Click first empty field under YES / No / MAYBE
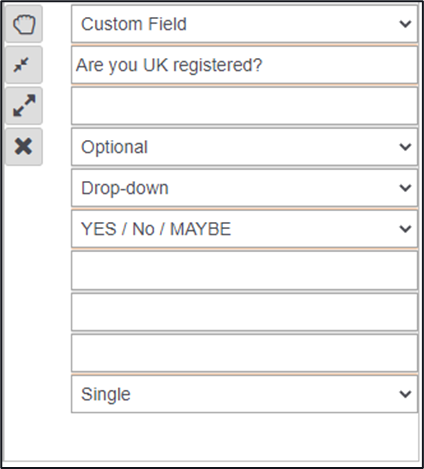 click(244, 270)
